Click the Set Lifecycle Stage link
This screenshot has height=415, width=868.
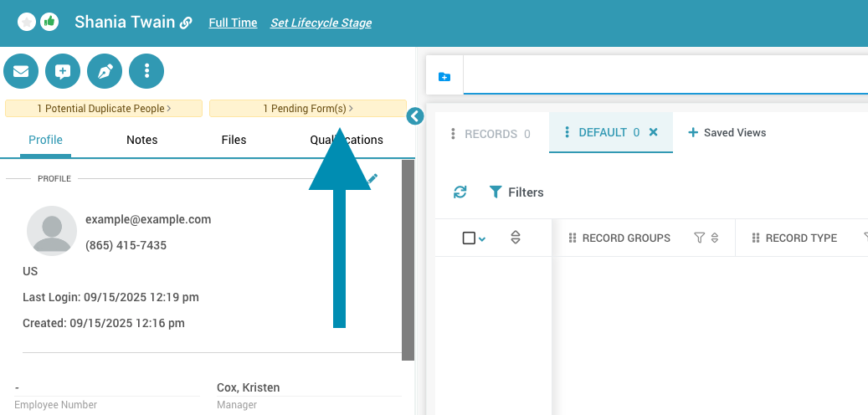coord(321,23)
